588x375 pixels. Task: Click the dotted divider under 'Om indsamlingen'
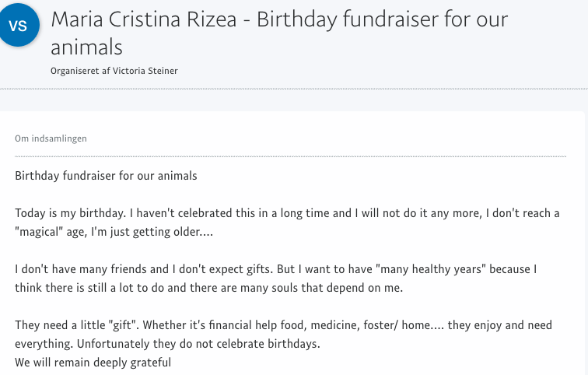291,156
